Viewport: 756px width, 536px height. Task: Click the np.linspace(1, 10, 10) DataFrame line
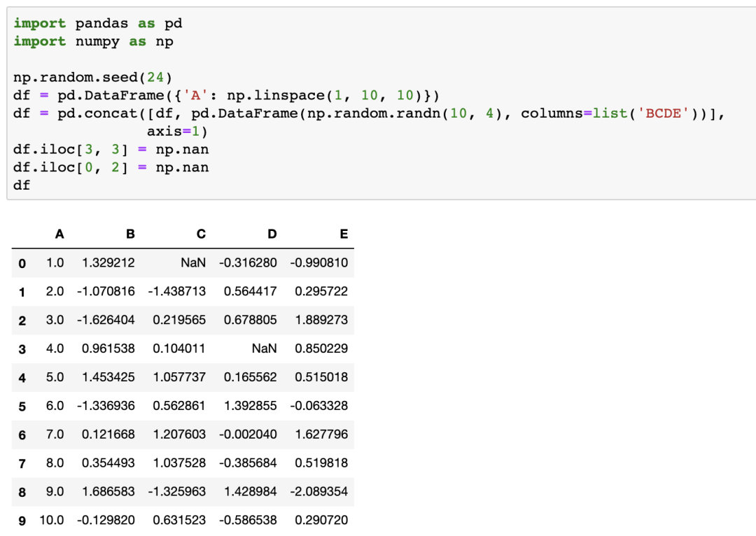click(226, 95)
